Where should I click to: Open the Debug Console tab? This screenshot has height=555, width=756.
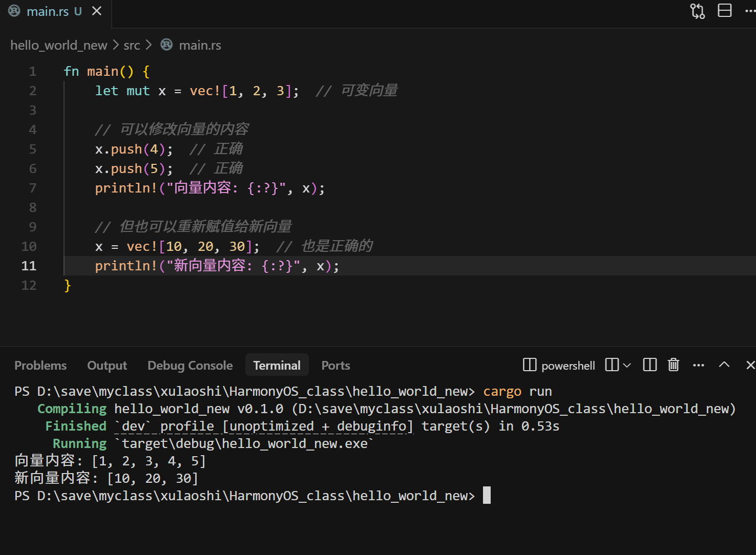pyautogui.click(x=190, y=366)
